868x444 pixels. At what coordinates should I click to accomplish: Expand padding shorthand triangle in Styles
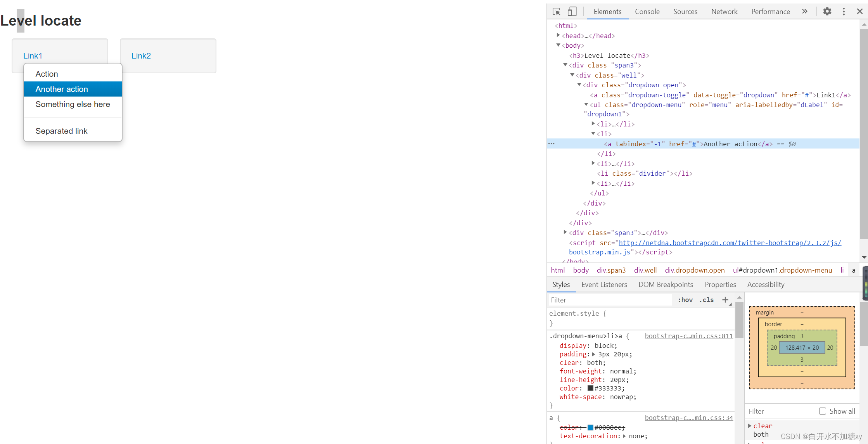[593, 354]
